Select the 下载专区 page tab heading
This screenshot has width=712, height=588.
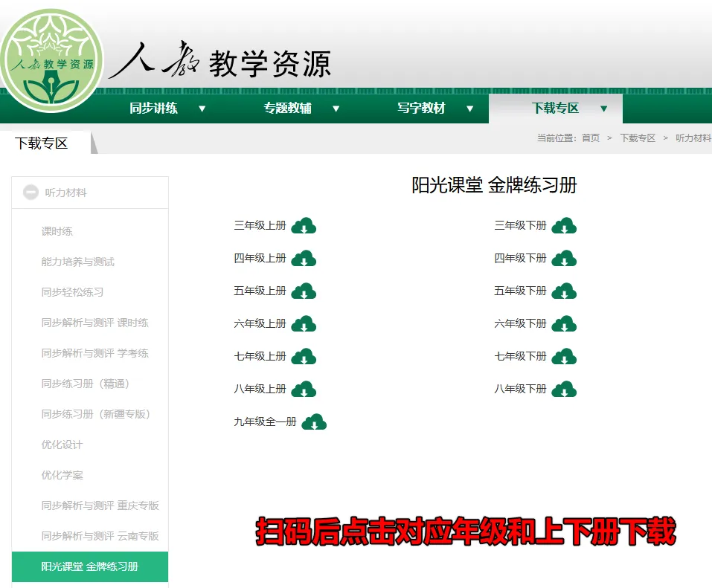coord(42,143)
